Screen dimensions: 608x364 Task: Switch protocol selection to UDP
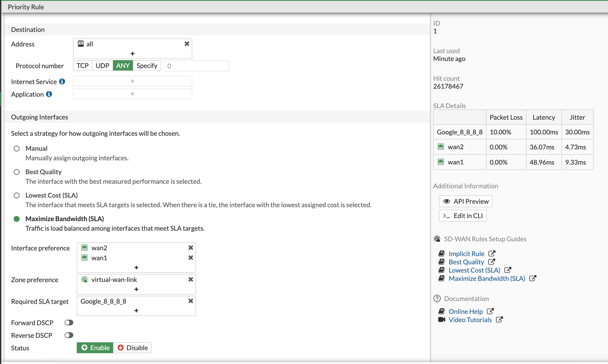click(101, 65)
